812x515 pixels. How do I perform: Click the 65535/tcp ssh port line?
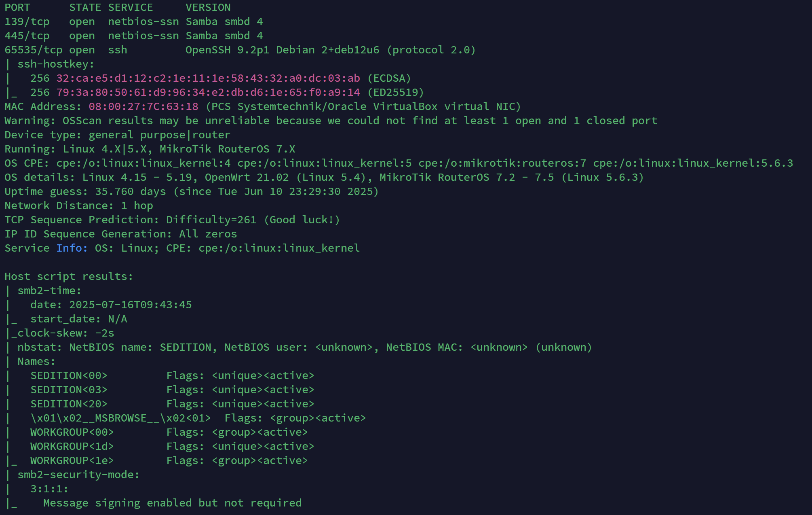click(x=240, y=50)
